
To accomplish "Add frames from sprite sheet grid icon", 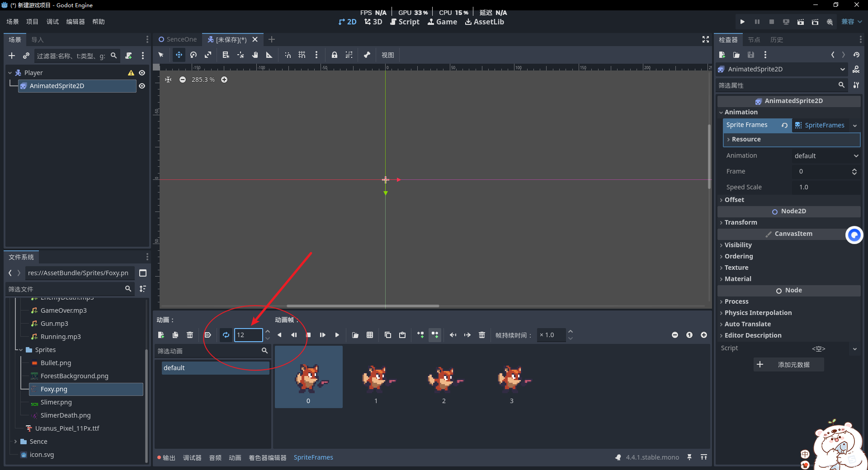I will coord(370,335).
